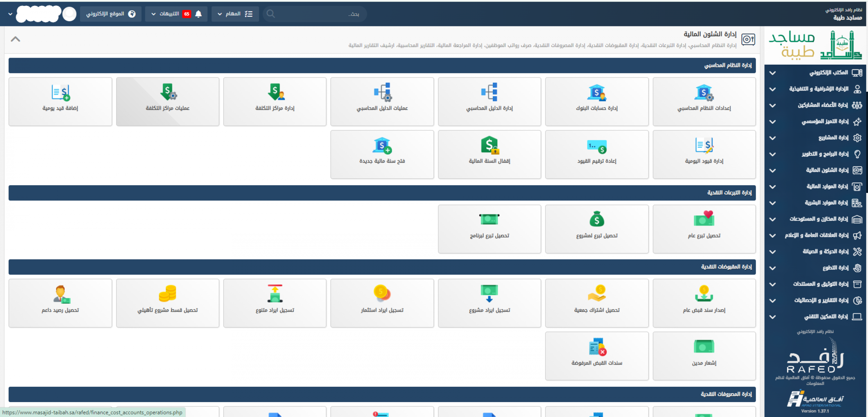Screen dimensions: 868x417
Task: Click the RAFED logo in sidebar
Action: pyautogui.click(x=815, y=355)
